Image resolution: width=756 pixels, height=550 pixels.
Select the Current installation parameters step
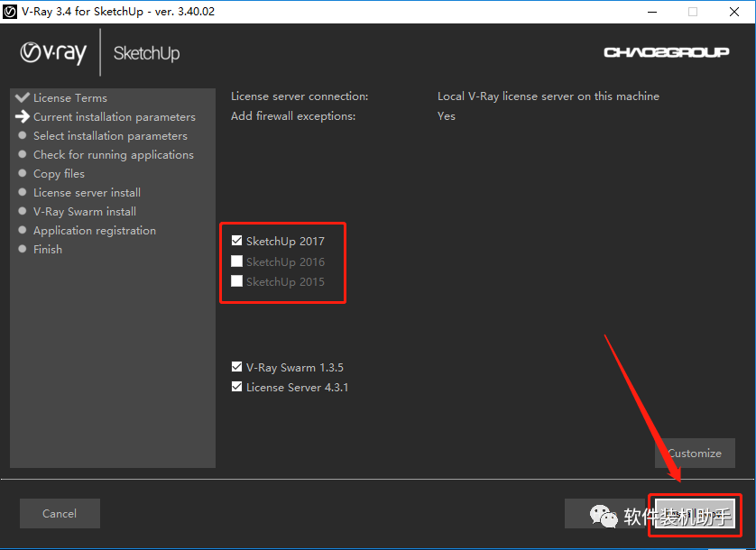pyautogui.click(x=115, y=117)
